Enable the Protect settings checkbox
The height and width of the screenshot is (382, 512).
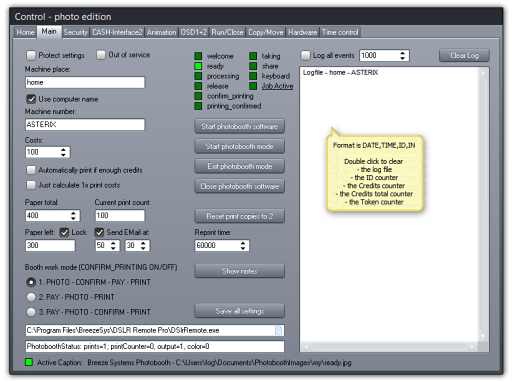click(x=31, y=55)
